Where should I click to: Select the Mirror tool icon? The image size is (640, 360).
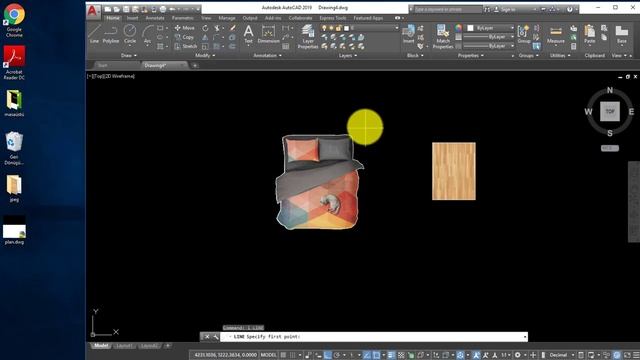pos(205,37)
